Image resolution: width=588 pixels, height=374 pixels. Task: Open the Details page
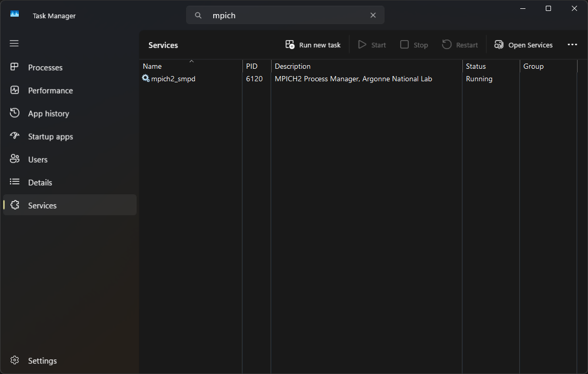coord(70,182)
